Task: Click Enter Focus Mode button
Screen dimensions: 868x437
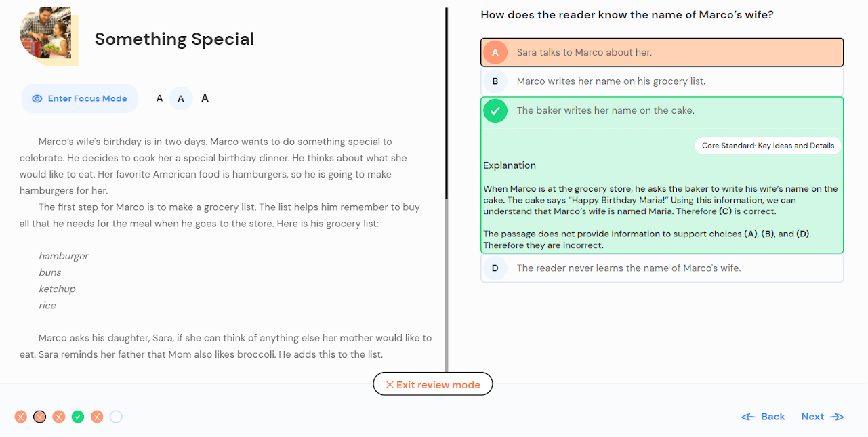Action: point(79,98)
